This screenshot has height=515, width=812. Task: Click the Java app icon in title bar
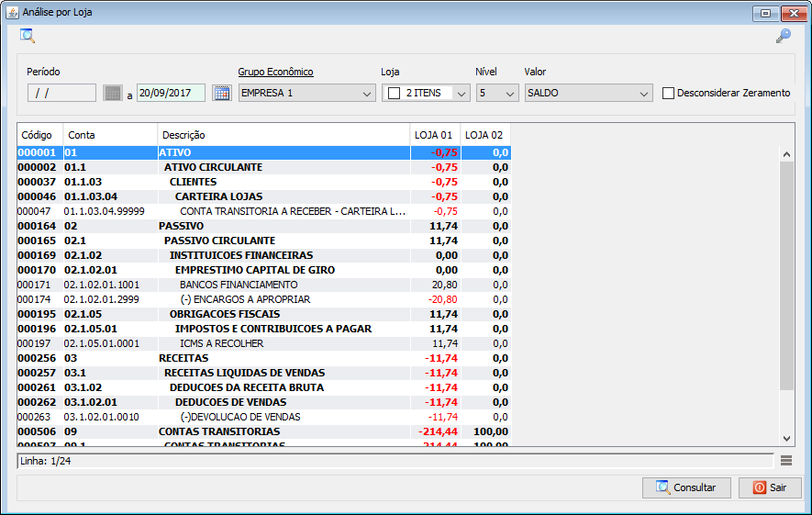[12, 12]
